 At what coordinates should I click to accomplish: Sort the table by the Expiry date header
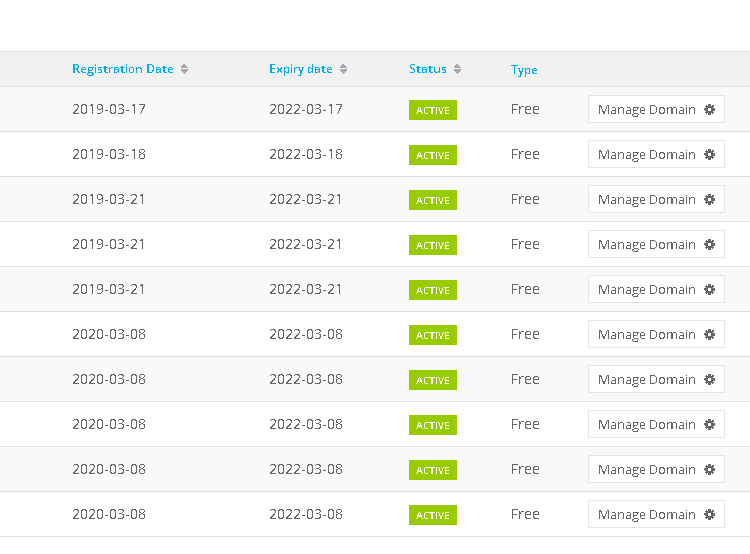pyautogui.click(x=300, y=69)
